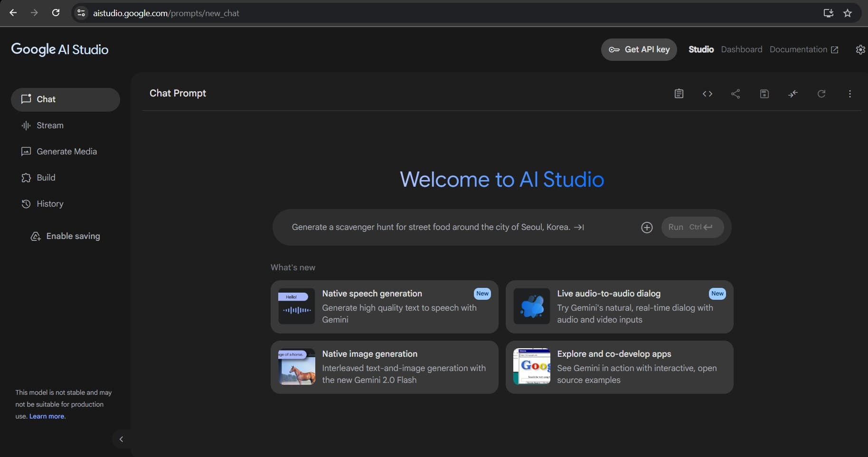
Task: Click the add media plus icon
Action: point(647,228)
